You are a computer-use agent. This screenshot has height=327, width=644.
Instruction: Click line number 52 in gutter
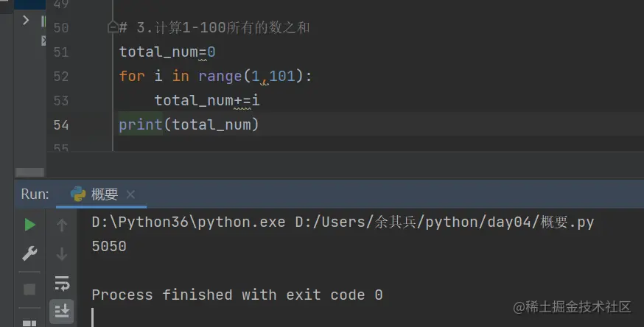click(60, 77)
